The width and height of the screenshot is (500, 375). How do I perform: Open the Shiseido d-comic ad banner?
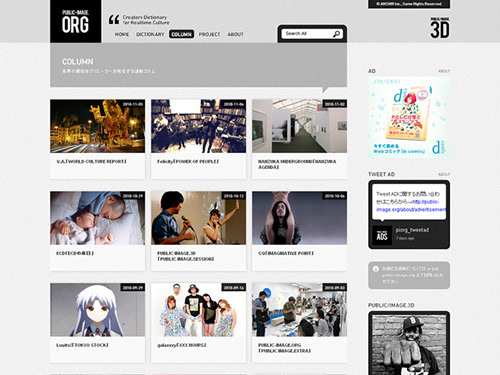409,117
